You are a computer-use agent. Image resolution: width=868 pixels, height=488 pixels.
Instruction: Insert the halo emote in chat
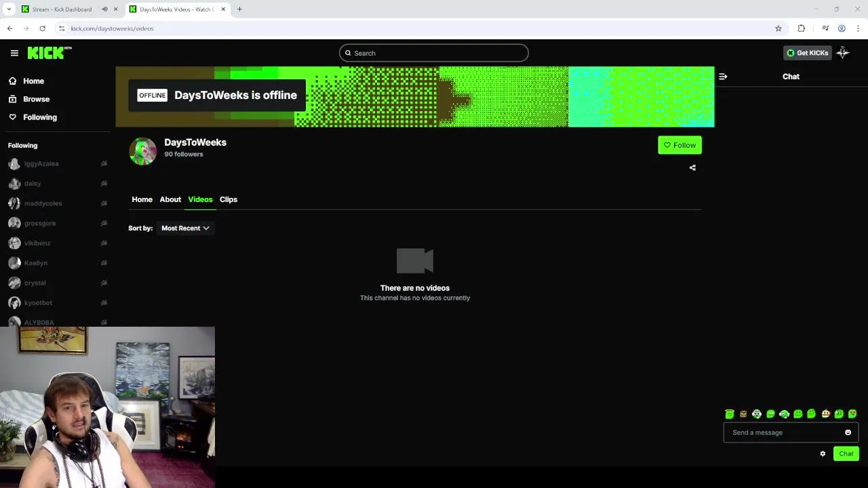click(730, 414)
